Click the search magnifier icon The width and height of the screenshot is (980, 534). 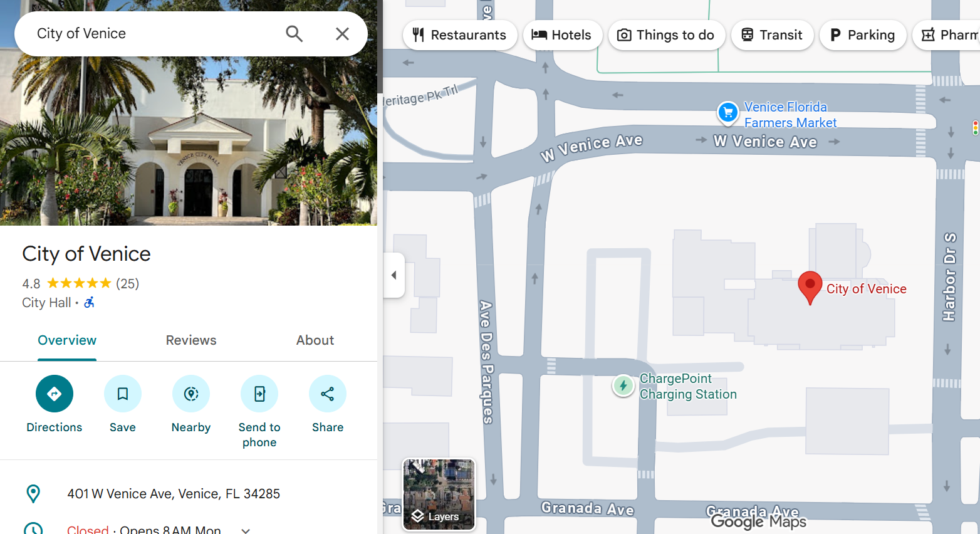tap(294, 34)
